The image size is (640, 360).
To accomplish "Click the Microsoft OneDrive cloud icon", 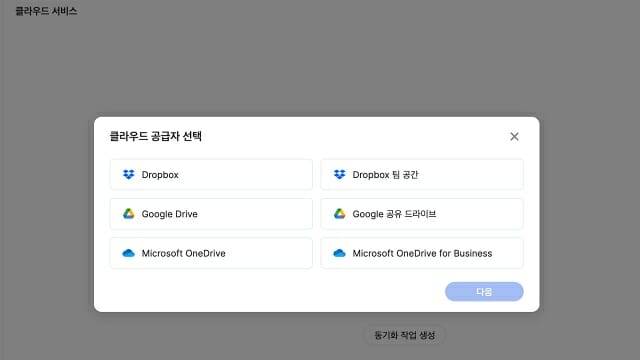I will (129, 253).
